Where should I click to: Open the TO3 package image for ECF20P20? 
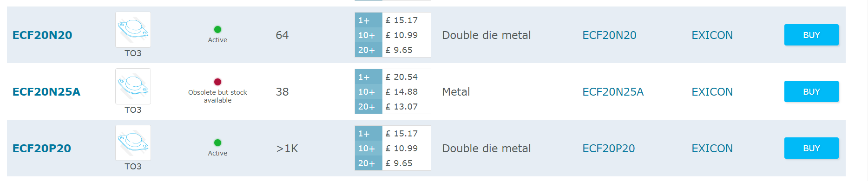pyautogui.click(x=133, y=143)
